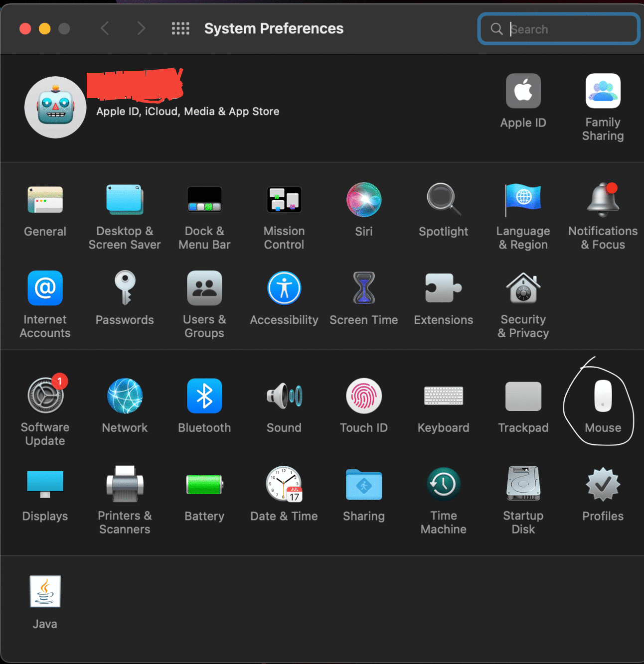The height and width of the screenshot is (664, 644).
Task: Open Mouse preferences
Action: (603, 396)
